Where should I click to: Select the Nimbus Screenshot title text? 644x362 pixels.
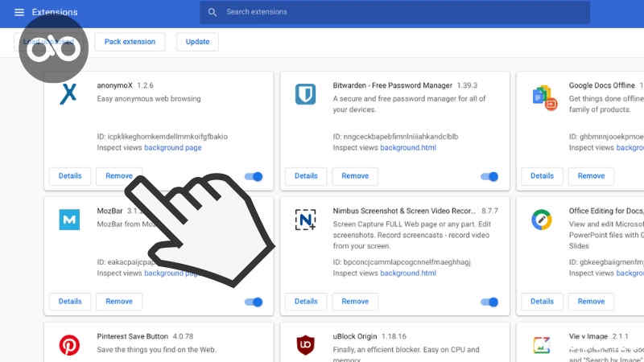pos(404,211)
